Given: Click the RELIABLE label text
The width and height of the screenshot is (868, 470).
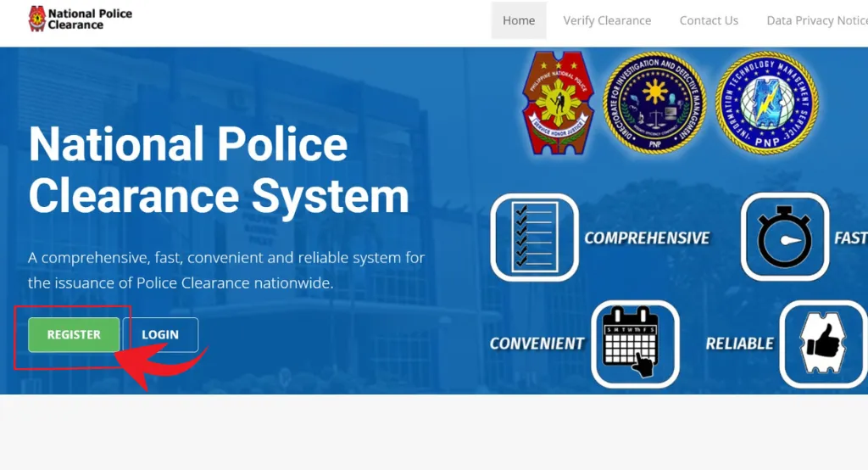Looking at the screenshot, I should (x=739, y=344).
